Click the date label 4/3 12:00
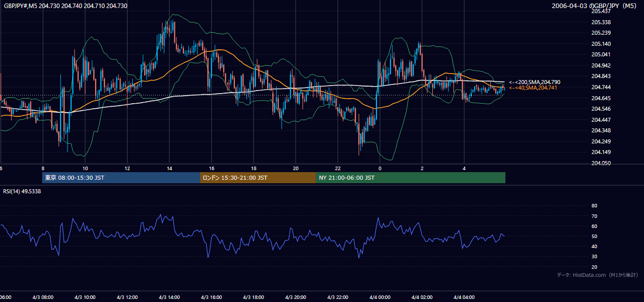 tap(127, 297)
